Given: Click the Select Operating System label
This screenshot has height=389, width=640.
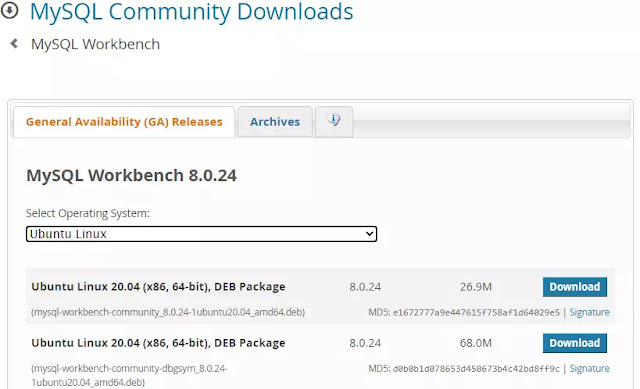Looking at the screenshot, I should (88, 213).
